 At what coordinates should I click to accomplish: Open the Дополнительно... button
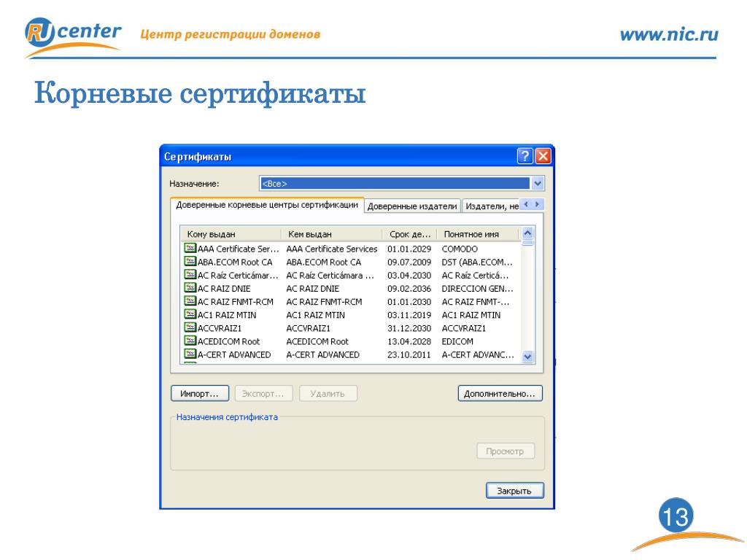500,393
